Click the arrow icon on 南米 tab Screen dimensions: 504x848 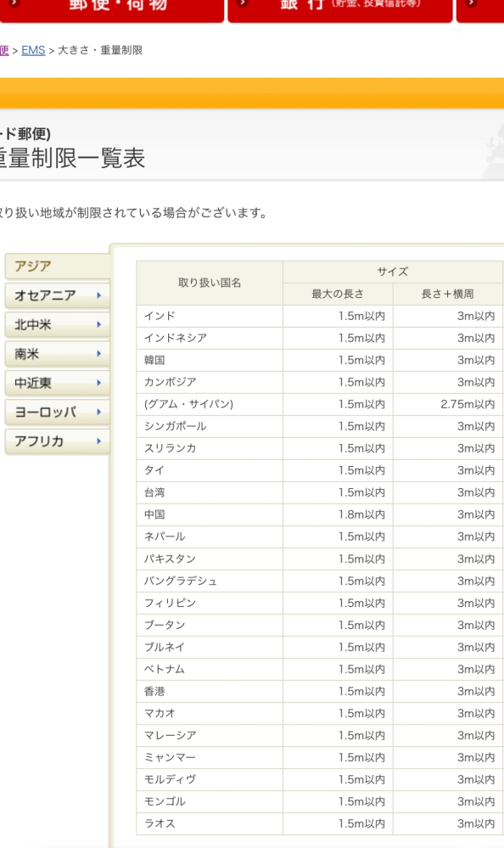[99, 354]
